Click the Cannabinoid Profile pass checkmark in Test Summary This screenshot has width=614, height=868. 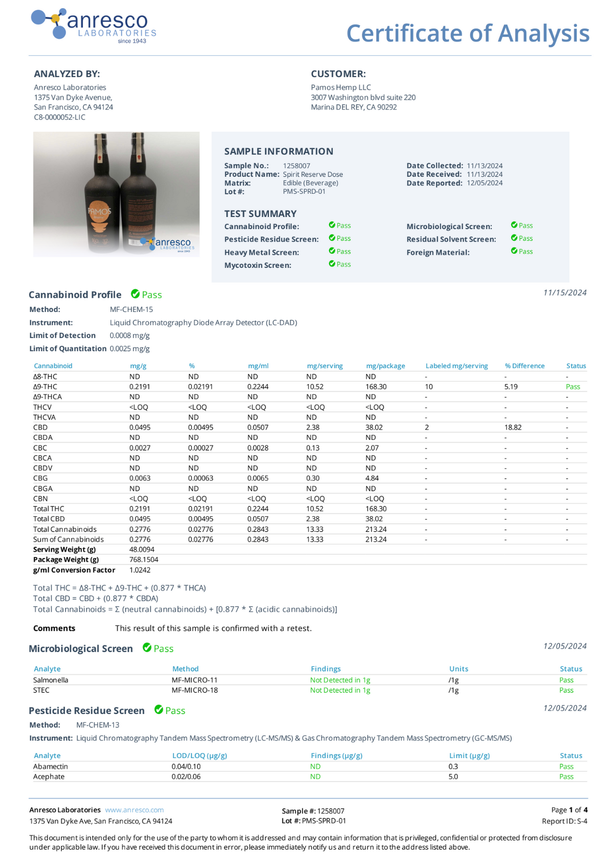pos(332,225)
